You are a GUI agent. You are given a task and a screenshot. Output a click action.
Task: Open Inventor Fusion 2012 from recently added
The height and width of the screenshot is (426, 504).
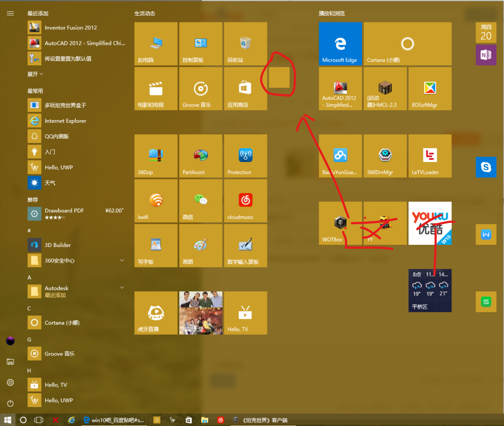(x=77, y=28)
